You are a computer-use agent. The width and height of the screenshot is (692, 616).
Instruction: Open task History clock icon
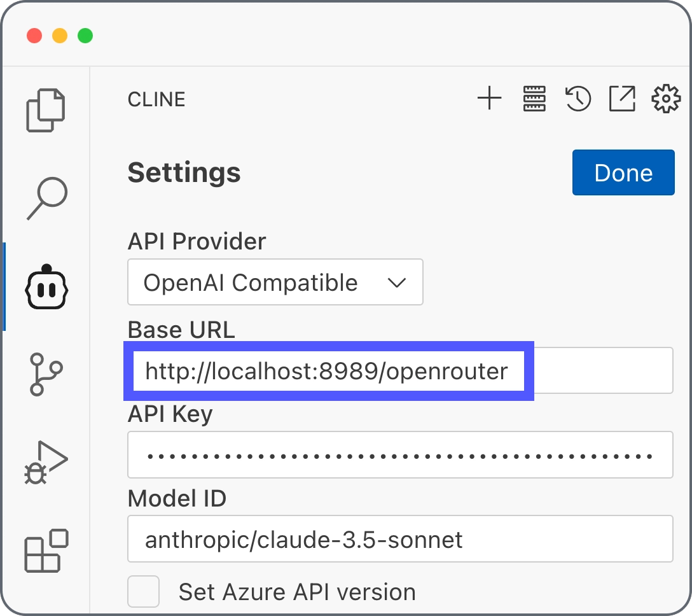[578, 99]
